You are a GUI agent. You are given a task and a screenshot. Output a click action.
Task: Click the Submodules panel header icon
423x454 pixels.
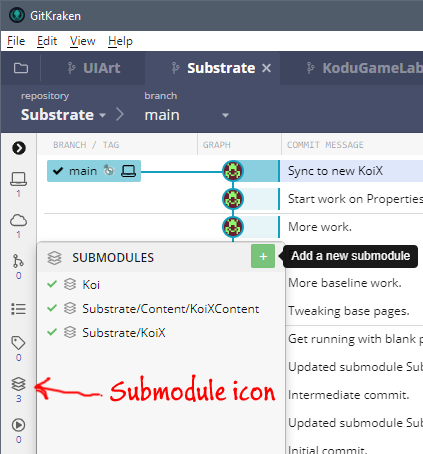pyautogui.click(x=54, y=258)
